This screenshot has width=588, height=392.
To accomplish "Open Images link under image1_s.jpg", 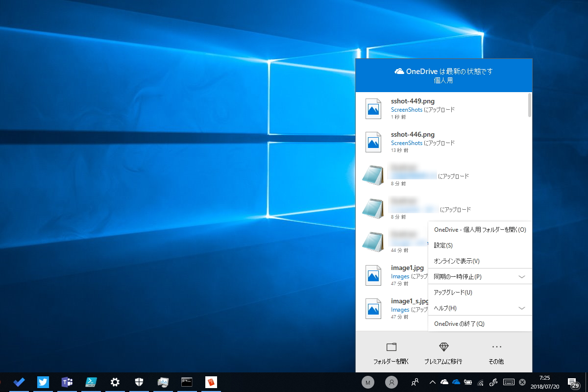I will 400,310.
